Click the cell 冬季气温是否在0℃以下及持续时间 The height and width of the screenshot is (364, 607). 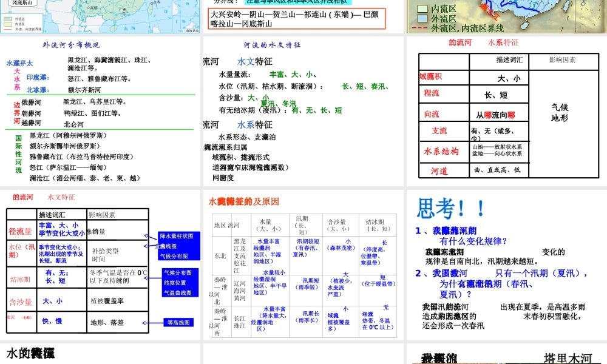coord(118,277)
